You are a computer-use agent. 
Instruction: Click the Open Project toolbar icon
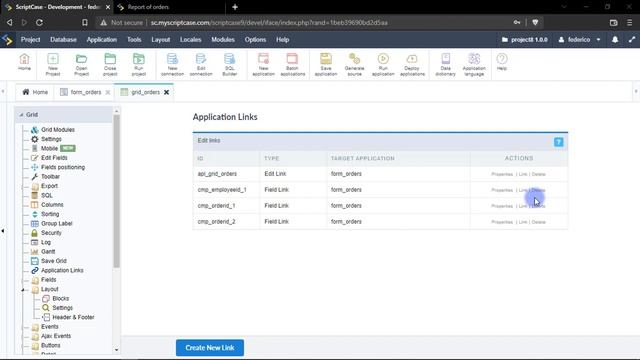81,64
